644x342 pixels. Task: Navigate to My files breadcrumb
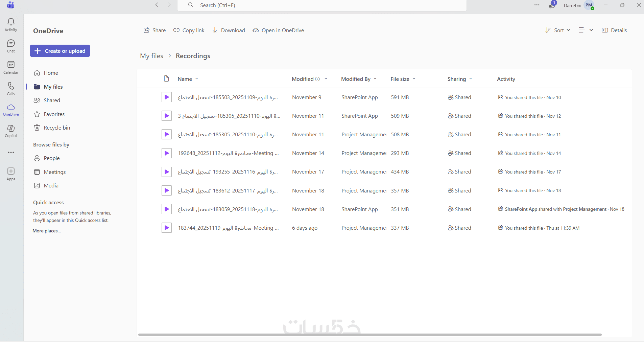pyautogui.click(x=151, y=56)
